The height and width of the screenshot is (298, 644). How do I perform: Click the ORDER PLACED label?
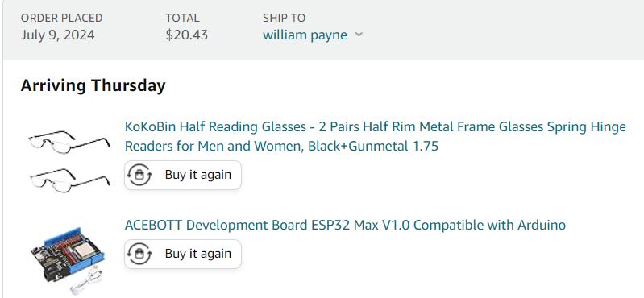coord(61,18)
